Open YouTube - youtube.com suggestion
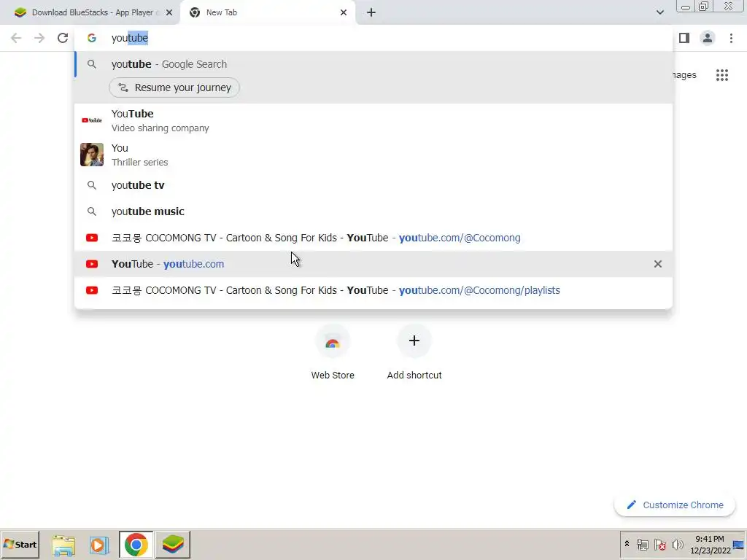This screenshot has width=747, height=560. (x=373, y=264)
